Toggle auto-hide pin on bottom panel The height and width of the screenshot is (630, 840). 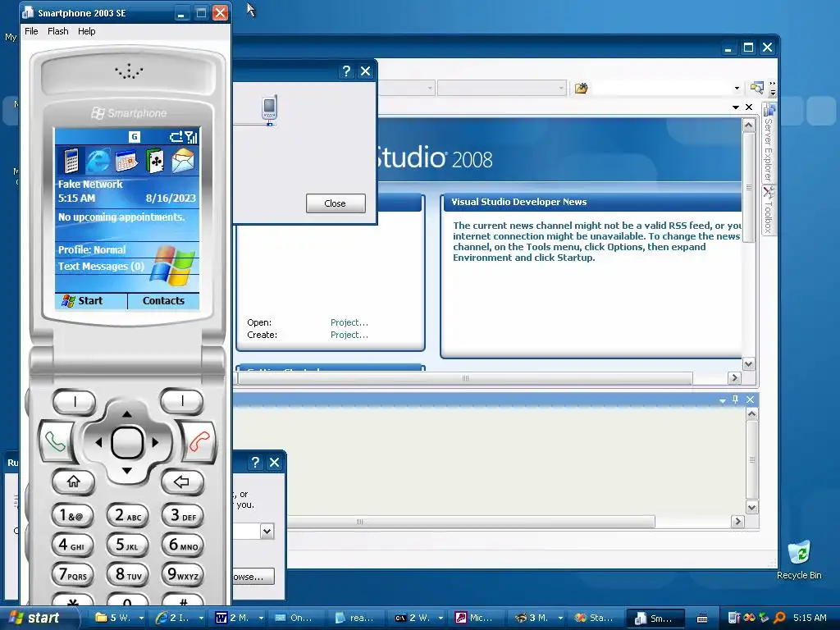pos(736,399)
